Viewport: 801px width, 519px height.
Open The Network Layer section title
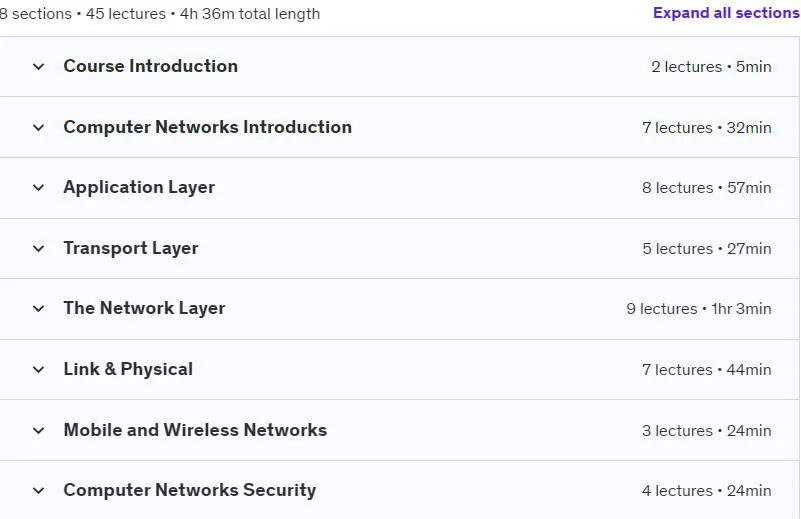[x=144, y=309]
